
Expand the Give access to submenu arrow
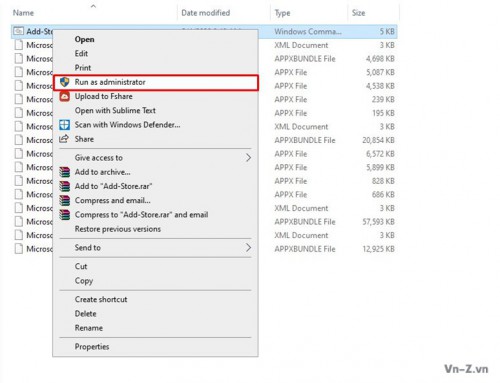tap(248, 158)
